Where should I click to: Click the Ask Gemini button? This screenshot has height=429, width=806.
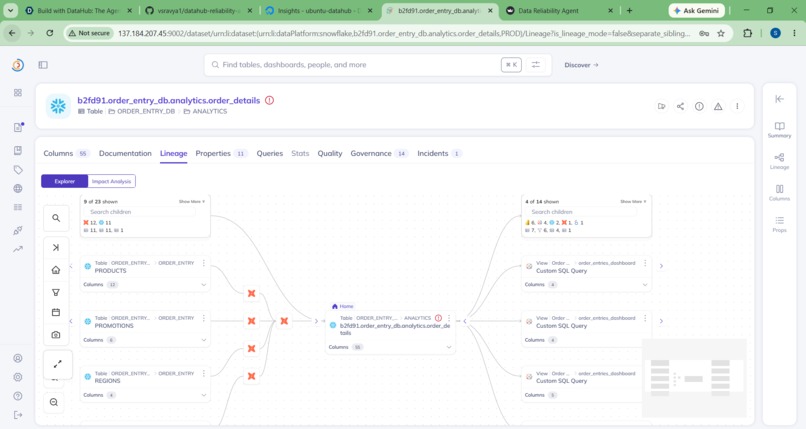click(697, 10)
